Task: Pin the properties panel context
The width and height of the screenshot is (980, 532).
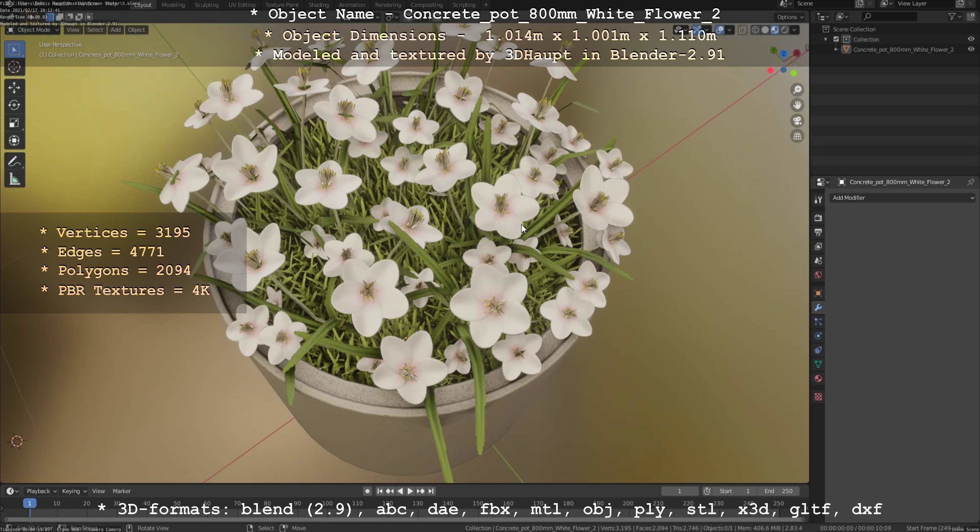Action: click(x=970, y=182)
